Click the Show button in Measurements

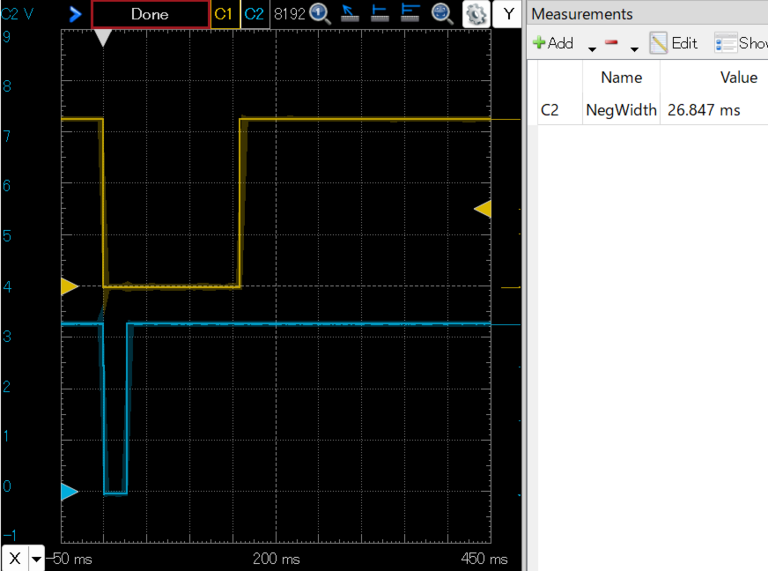tap(741, 43)
